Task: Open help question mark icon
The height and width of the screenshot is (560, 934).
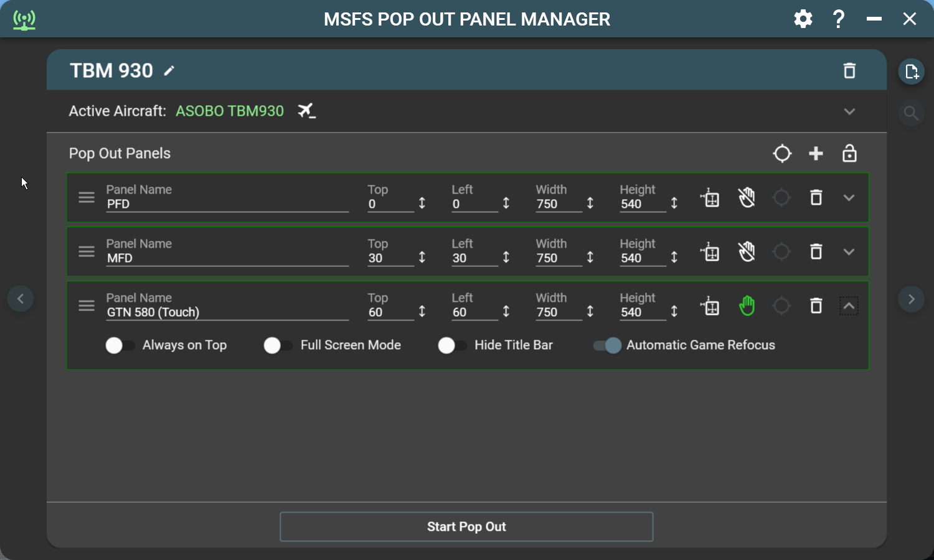Action: [839, 19]
